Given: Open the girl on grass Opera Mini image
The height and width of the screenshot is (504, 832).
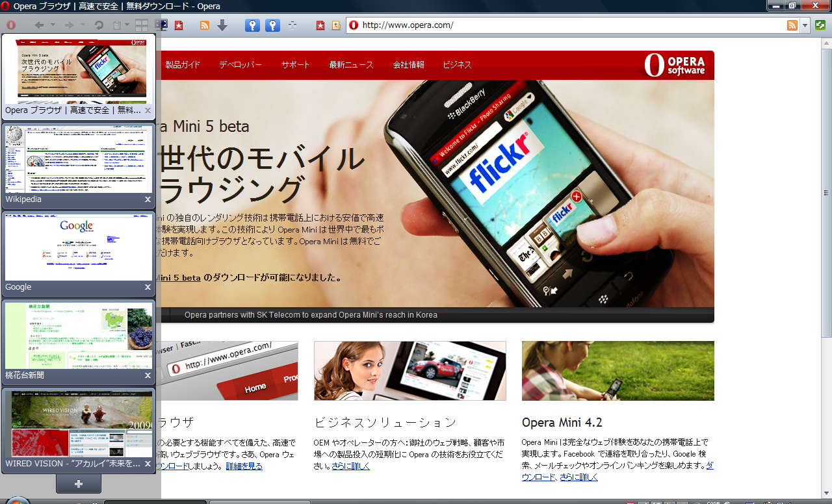Looking at the screenshot, I should point(618,371).
